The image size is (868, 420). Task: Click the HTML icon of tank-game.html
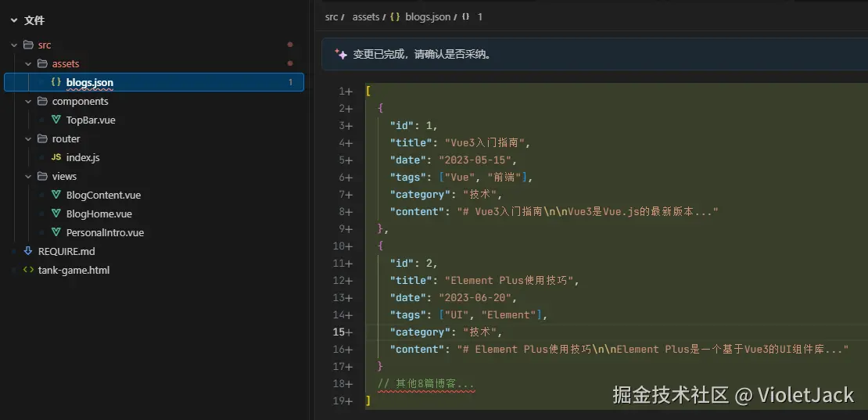[x=28, y=270]
